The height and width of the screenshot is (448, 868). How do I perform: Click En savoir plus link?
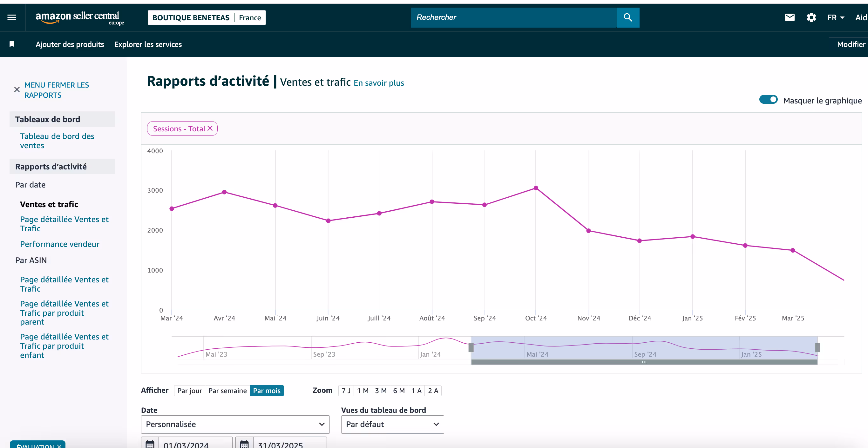point(378,83)
